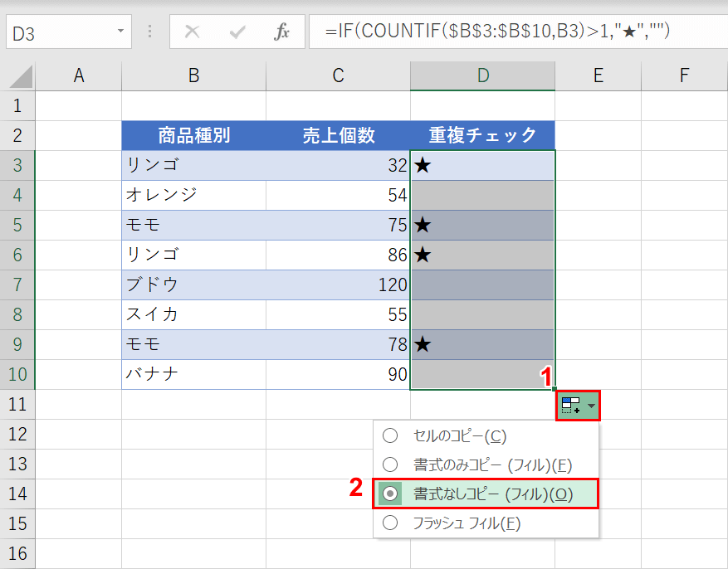Click the 重複チェック header cell
This screenshot has width=728, height=569.
click(482, 135)
